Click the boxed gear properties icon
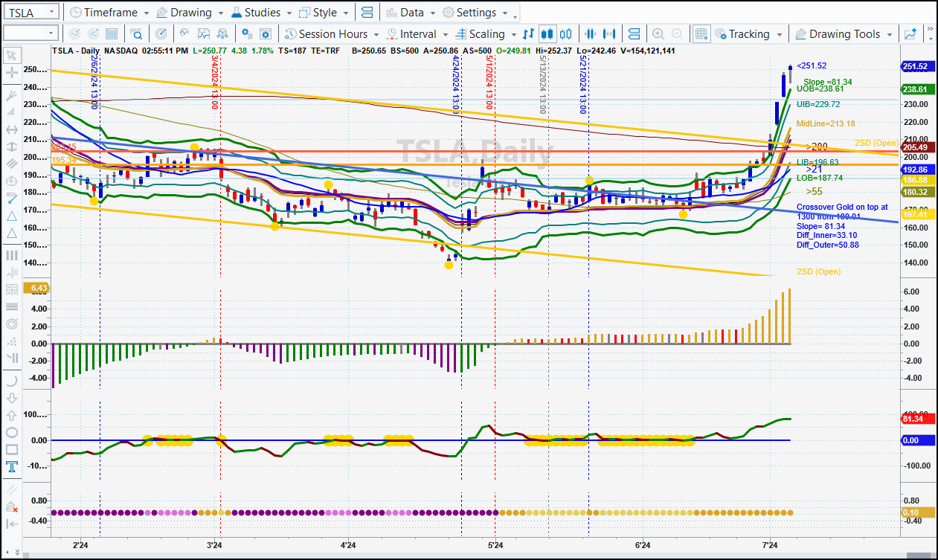The image size is (938, 560). [266, 33]
